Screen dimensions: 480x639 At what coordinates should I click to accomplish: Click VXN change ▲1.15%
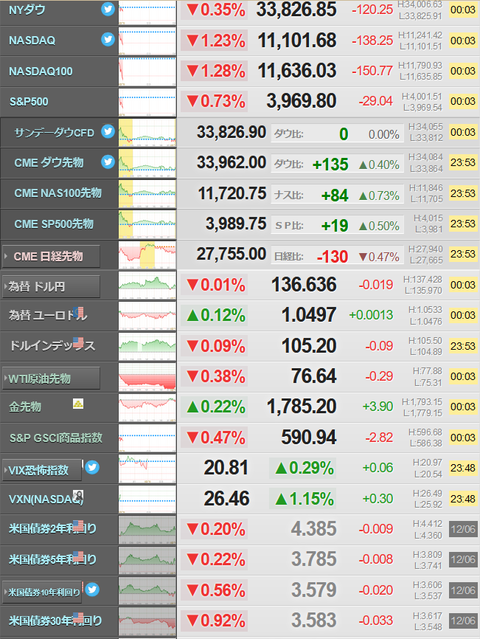pyautogui.click(x=304, y=499)
